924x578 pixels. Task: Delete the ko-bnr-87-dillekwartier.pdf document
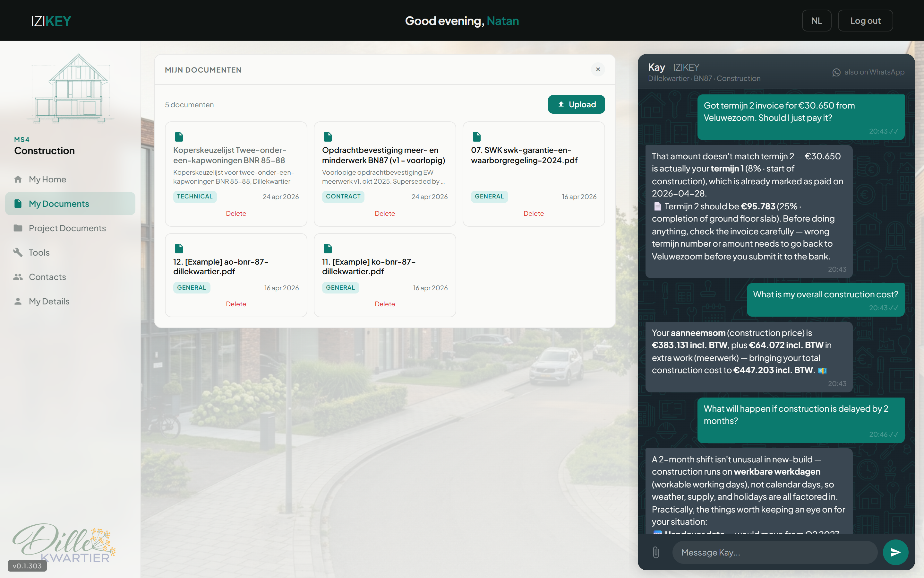(x=385, y=304)
